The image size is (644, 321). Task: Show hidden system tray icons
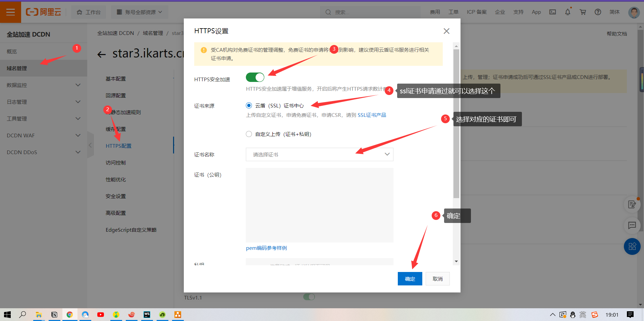552,315
